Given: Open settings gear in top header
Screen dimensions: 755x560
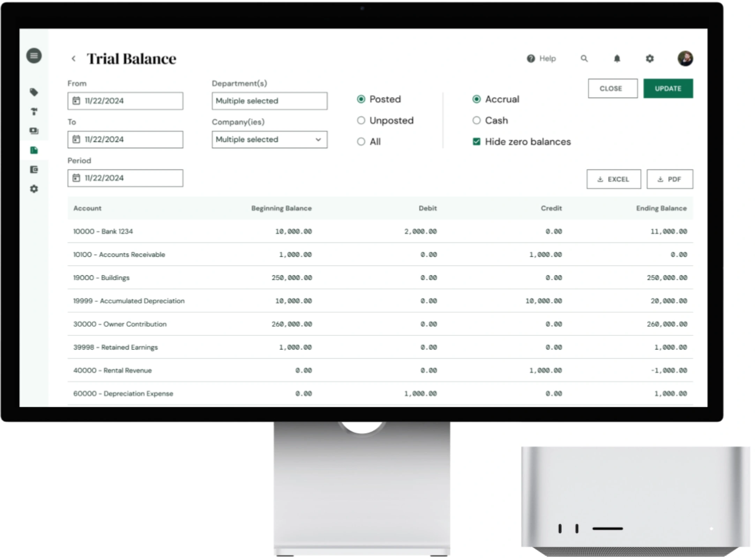Looking at the screenshot, I should (649, 59).
